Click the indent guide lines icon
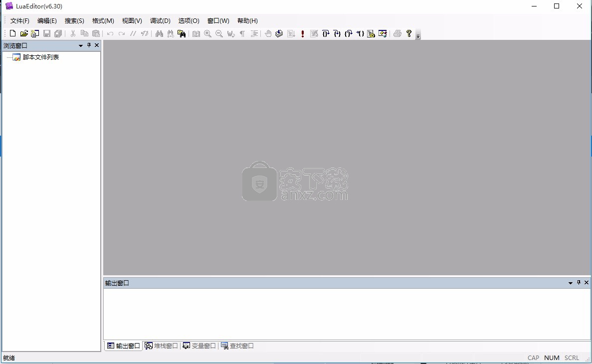The height and width of the screenshot is (364, 592). (x=254, y=33)
